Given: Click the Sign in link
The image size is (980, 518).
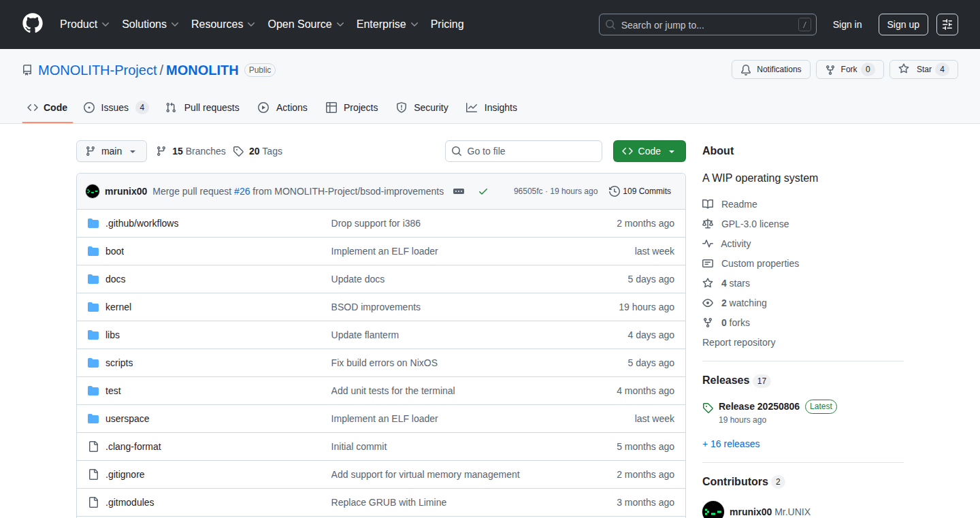Looking at the screenshot, I should tap(847, 25).
